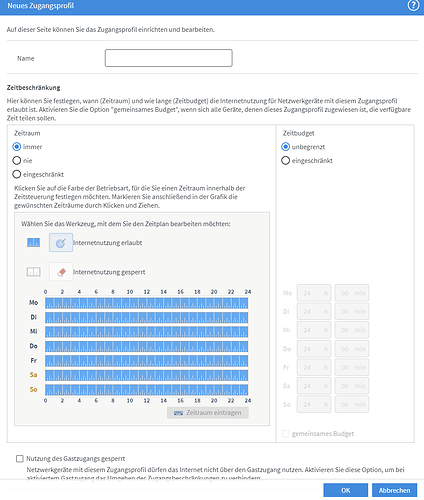The height and width of the screenshot is (500, 424).
Task: Click the blue allowed-usage color legend icon
Action: coord(33,243)
